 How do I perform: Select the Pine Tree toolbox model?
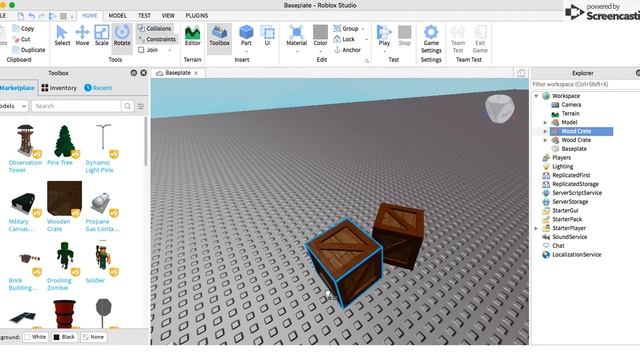pyautogui.click(x=64, y=146)
